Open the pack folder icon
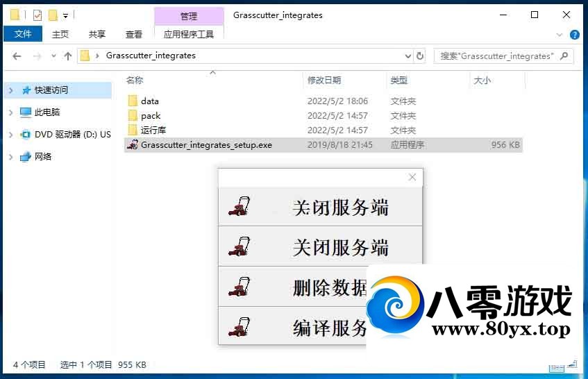The height and width of the screenshot is (379, 588). [x=133, y=116]
